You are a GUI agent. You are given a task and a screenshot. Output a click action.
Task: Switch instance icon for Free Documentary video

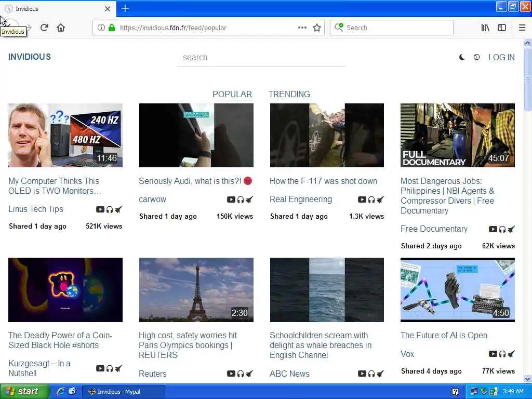coord(511,229)
